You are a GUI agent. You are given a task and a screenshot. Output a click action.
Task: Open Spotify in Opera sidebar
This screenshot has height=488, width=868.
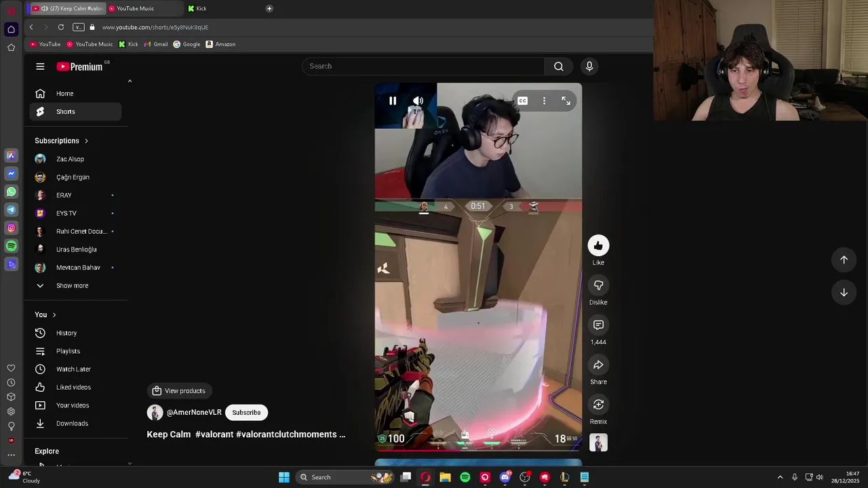[x=11, y=246]
